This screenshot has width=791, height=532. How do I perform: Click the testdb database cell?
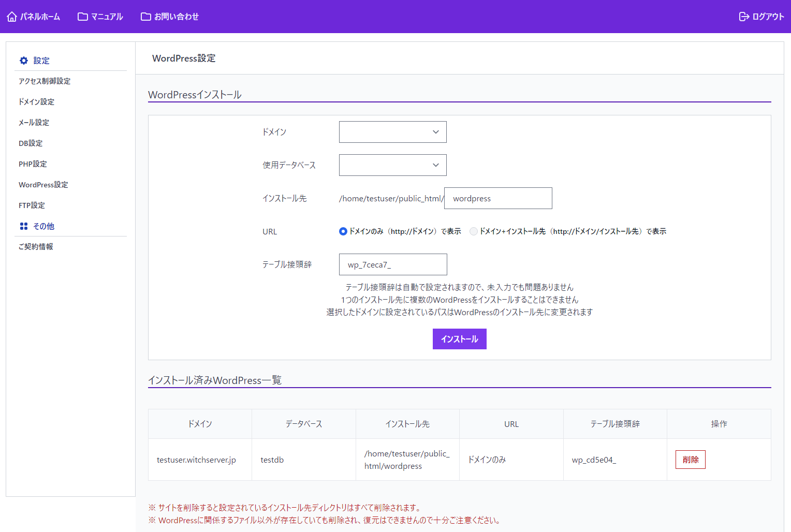(x=304, y=460)
